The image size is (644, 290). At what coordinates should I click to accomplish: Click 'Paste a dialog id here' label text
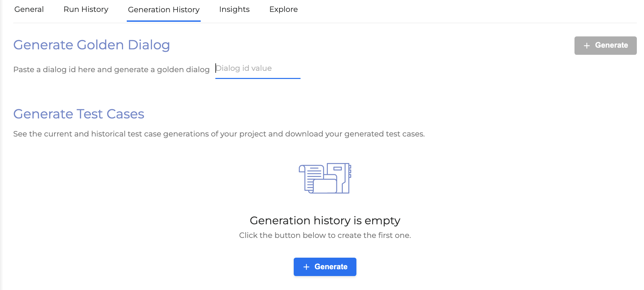(111, 69)
